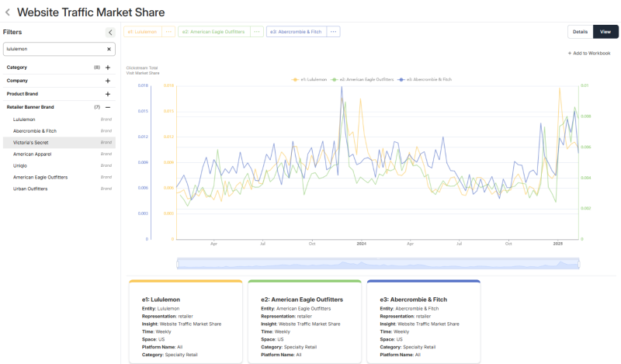Viewport: 621px width, 364px height.
Task: Click the back arrow beside page title
Action: (8, 12)
